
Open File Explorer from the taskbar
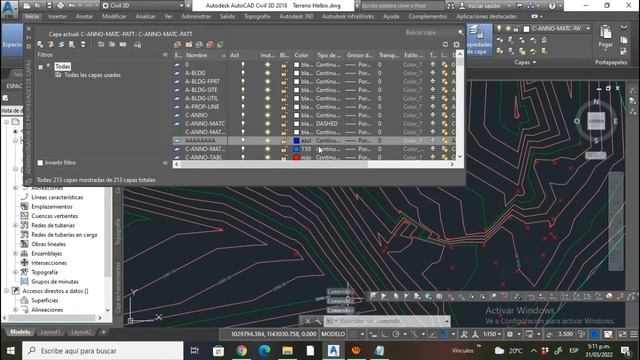287,351
